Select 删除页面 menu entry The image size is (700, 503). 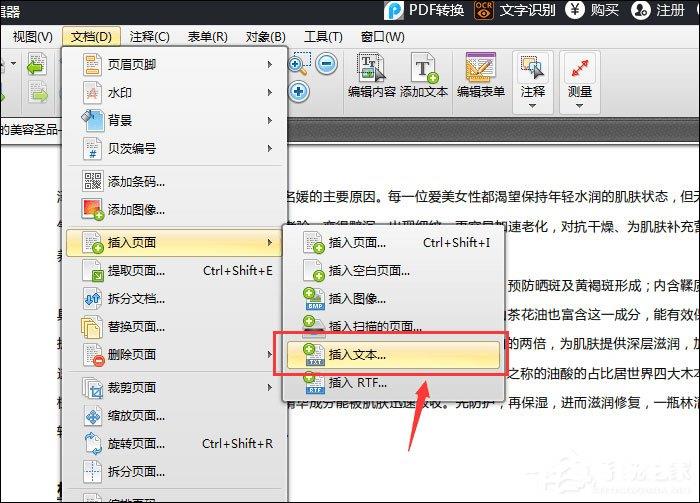175,354
